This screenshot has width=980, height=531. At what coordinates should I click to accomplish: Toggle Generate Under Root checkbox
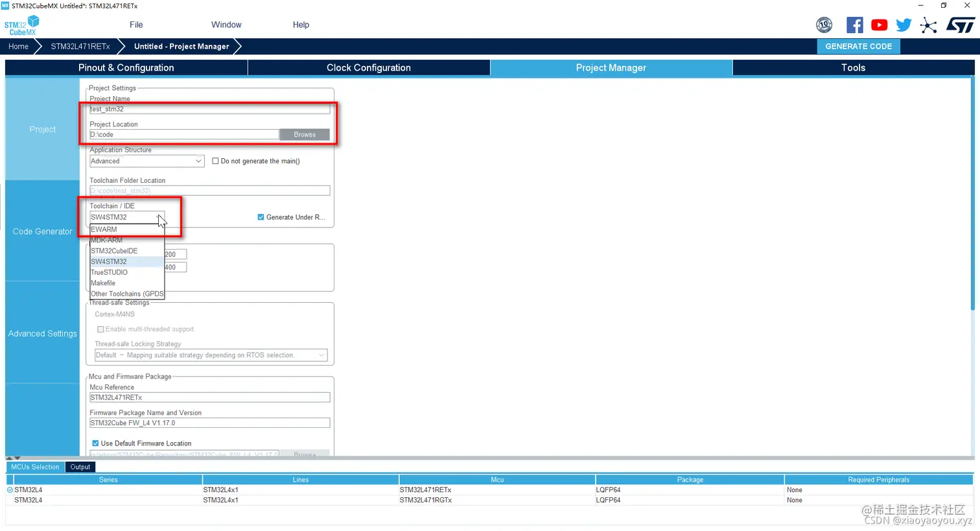pos(261,217)
